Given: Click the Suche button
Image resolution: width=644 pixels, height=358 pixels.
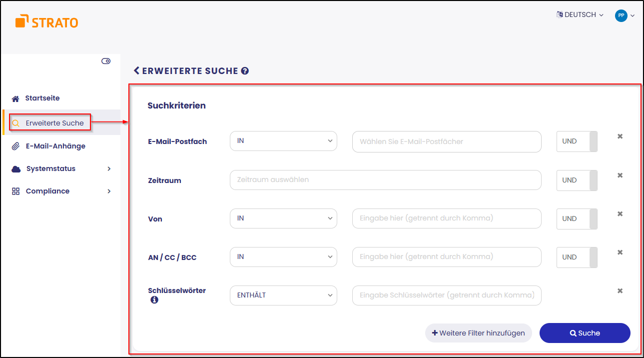Looking at the screenshot, I should point(585,333).
